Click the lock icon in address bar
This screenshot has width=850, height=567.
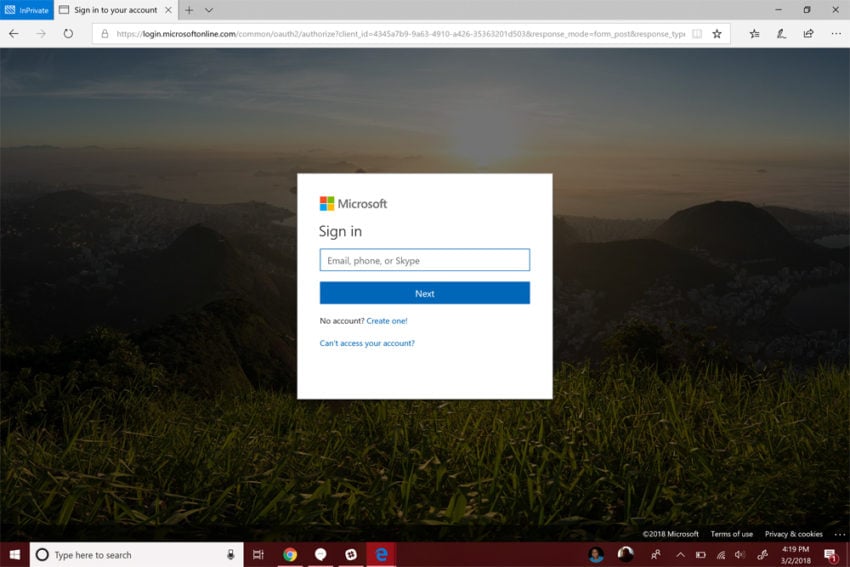click(105, 34)
